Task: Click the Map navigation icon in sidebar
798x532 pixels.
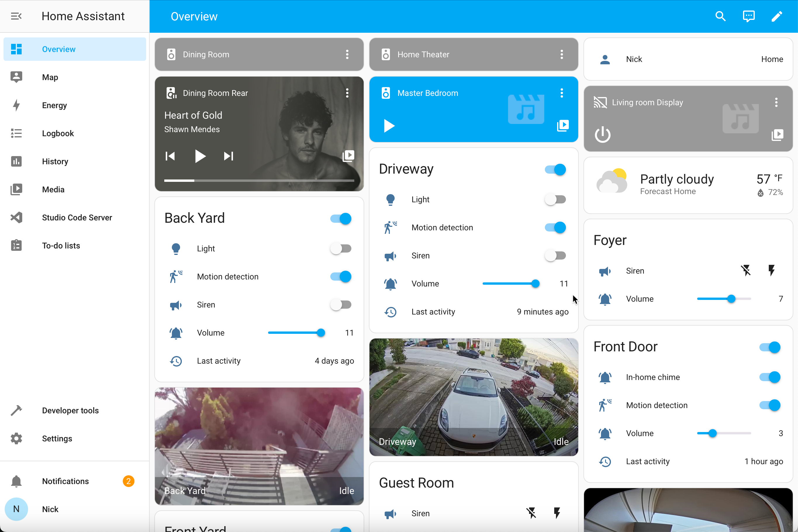Action: 16,77
